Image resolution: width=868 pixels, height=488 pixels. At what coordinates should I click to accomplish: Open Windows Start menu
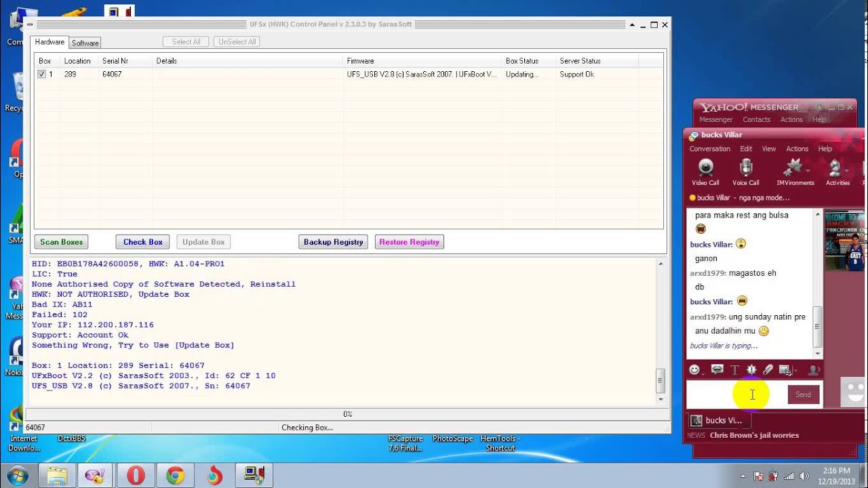pyautogui.click(x=18, y=475)
